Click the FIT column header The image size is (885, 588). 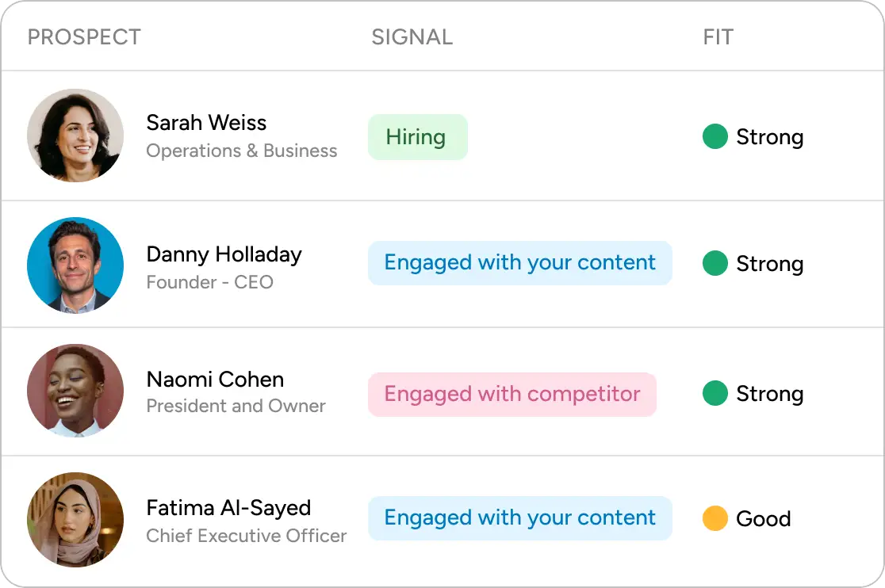point(718,37)
